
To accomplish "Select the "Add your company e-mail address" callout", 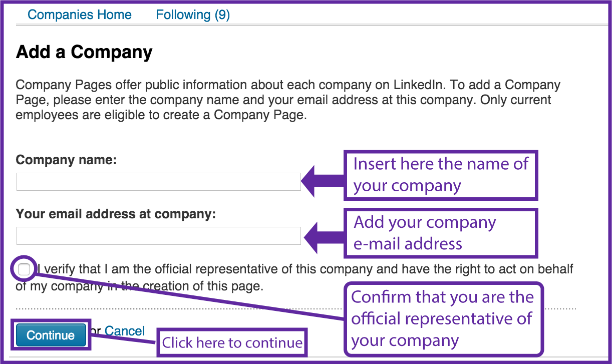I will click(x=440, y=233).
